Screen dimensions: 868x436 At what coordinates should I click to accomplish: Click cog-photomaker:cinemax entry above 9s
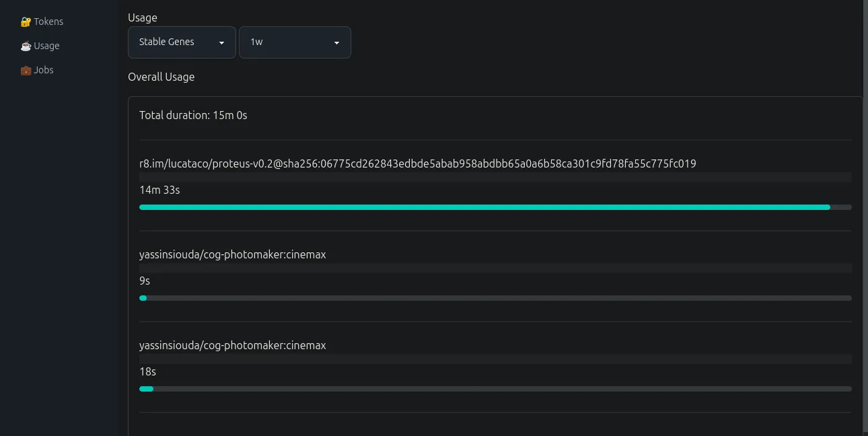(x=232, y=254)
